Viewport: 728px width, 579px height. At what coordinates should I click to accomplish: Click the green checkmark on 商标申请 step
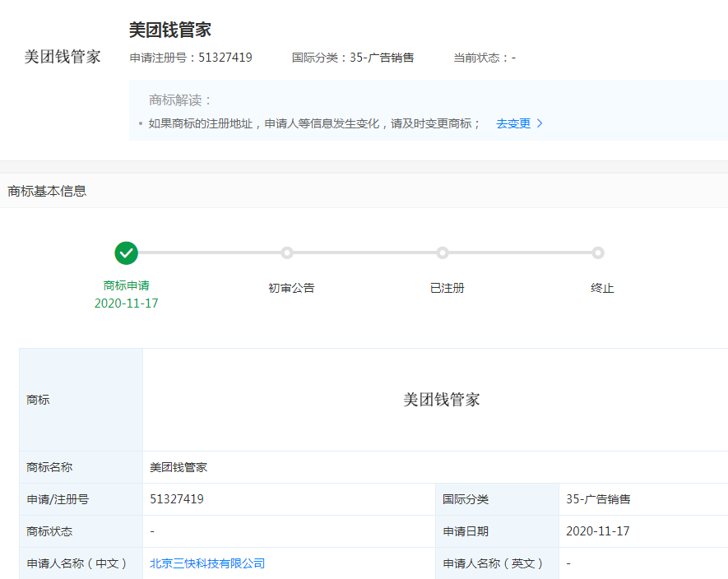(126, 252)
